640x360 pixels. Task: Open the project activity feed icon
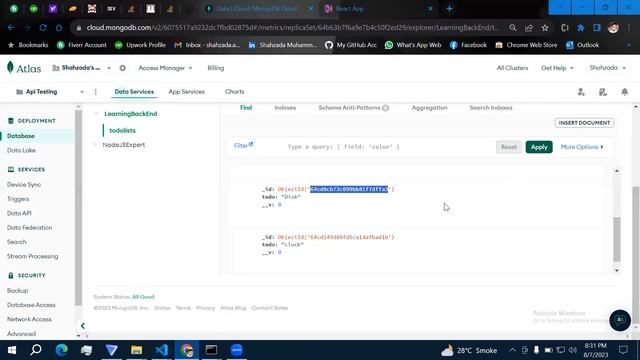coord(603,92)
